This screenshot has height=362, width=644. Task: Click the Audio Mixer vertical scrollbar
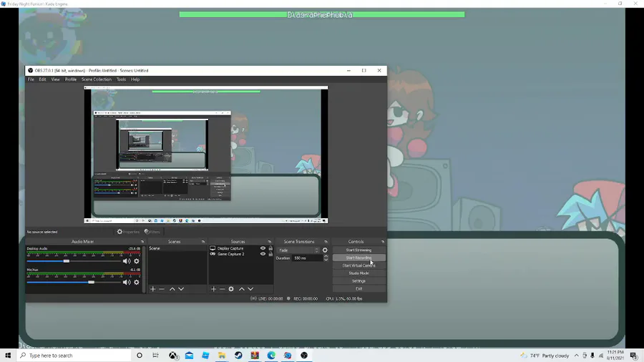pyautogui.click(x=143, y=269)
